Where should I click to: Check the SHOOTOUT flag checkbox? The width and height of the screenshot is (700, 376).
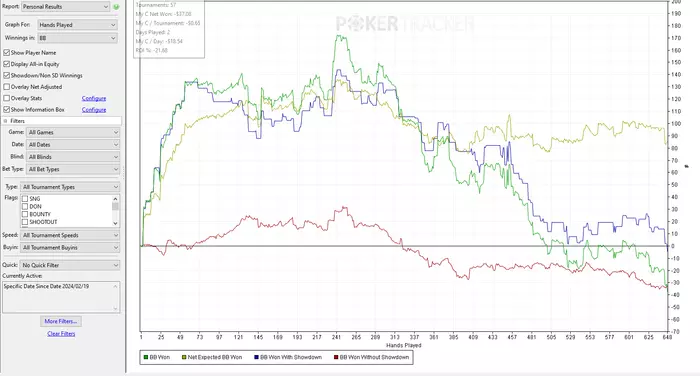pos(25,222)
